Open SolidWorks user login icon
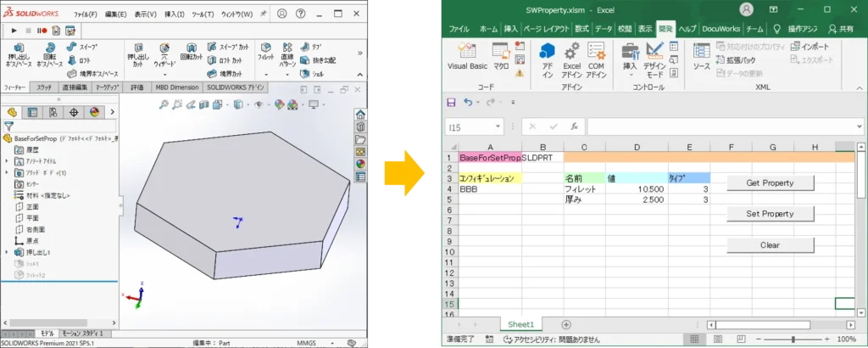The width and height of the screenshot is (868, 348). point(281,14)
